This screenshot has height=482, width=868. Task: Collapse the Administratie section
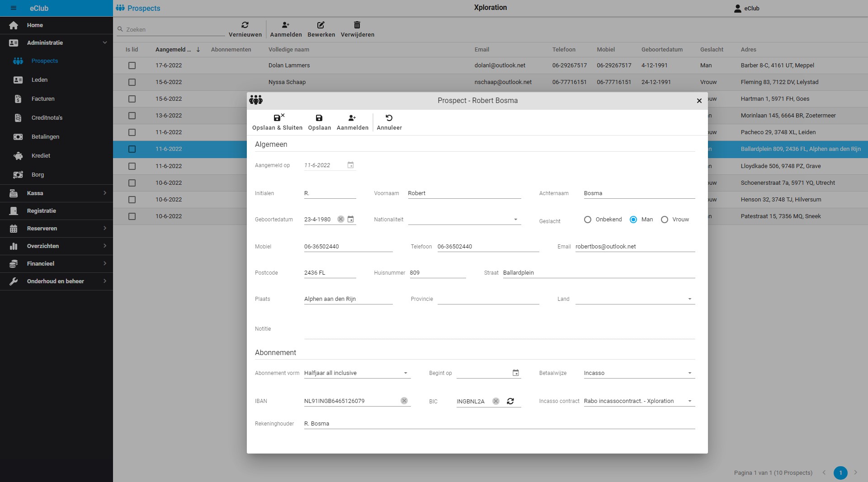click(x=56, y=43)
